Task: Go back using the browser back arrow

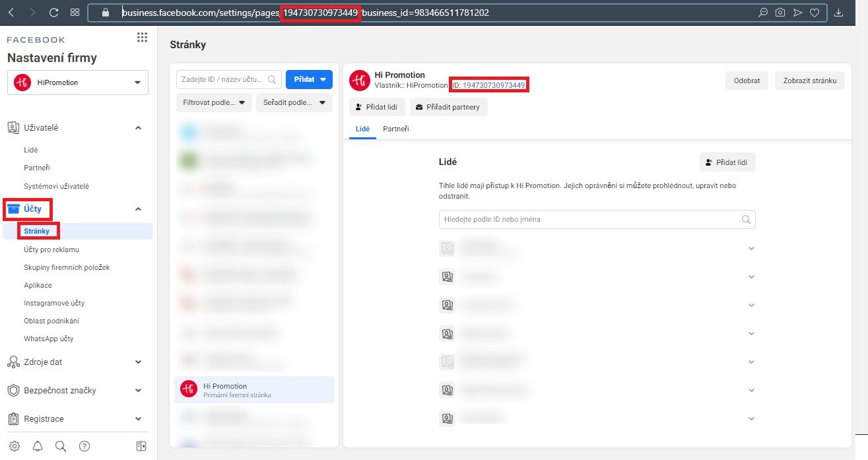Action: point(12,12)
